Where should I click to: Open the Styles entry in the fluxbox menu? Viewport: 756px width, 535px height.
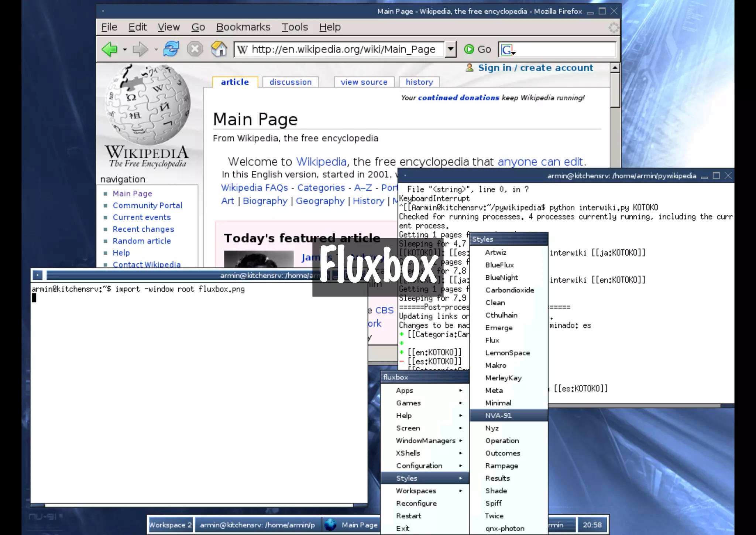(x=425, y=478)
